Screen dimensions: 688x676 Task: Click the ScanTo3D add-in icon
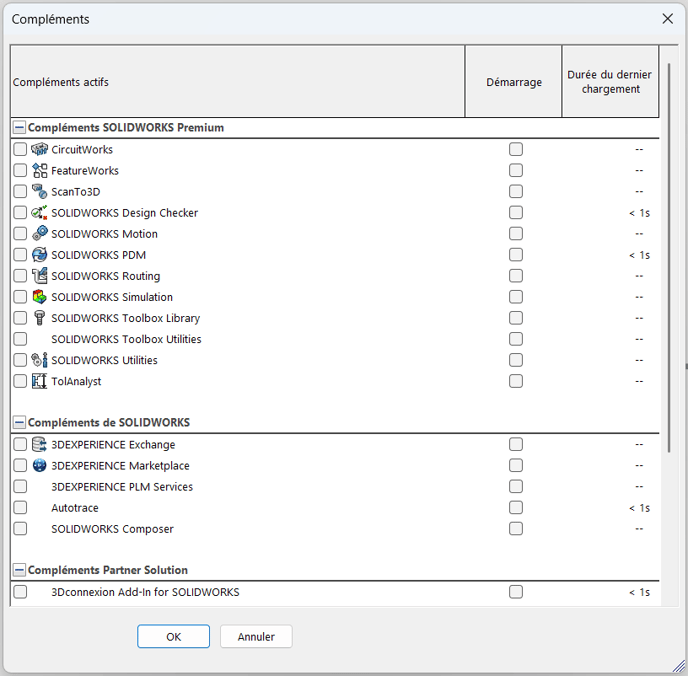coord(39,191)
